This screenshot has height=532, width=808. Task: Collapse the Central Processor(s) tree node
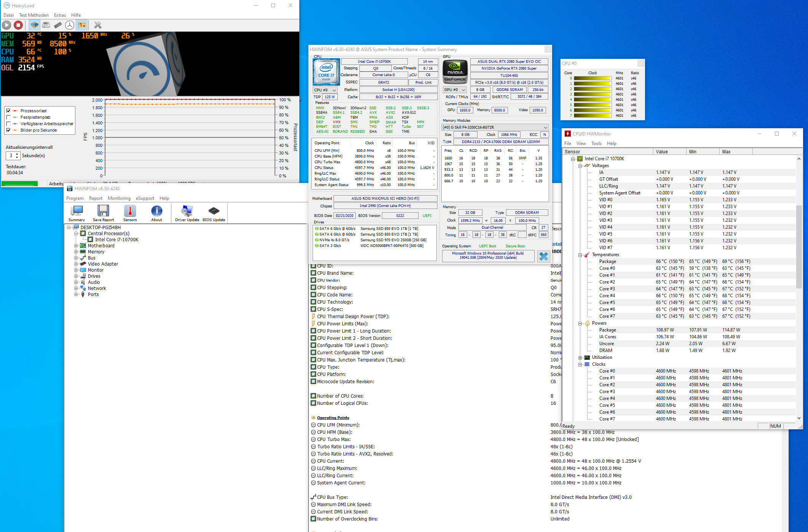(76, 234)
